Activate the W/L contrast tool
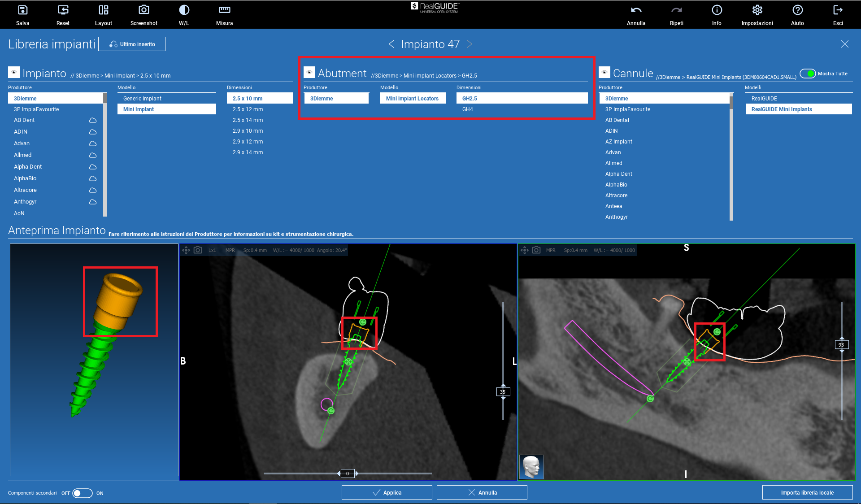The image size is (861, 504). 184,10
